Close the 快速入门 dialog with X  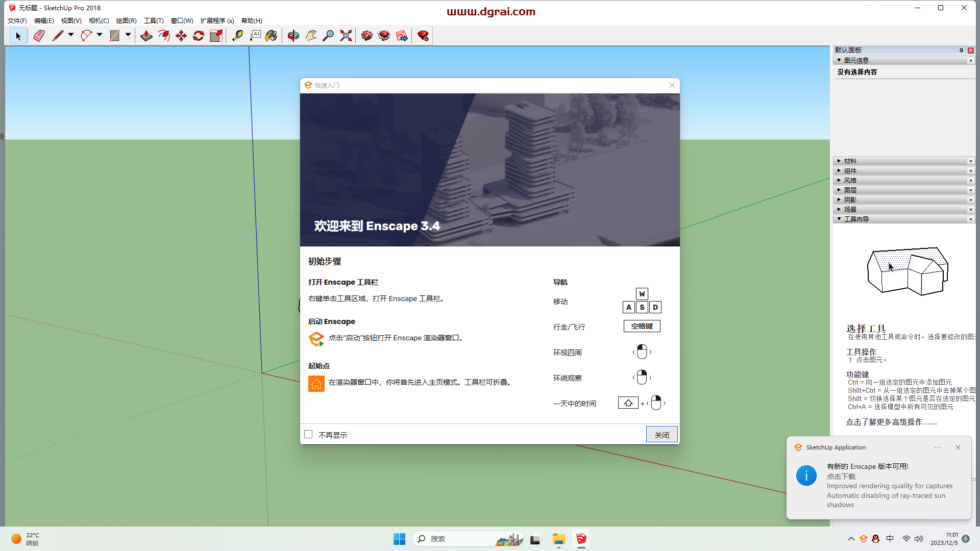tap(672, 85)
